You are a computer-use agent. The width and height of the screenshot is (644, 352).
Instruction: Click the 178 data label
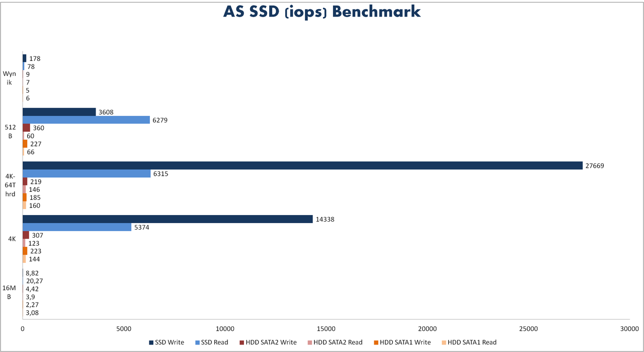pos(34,58)
